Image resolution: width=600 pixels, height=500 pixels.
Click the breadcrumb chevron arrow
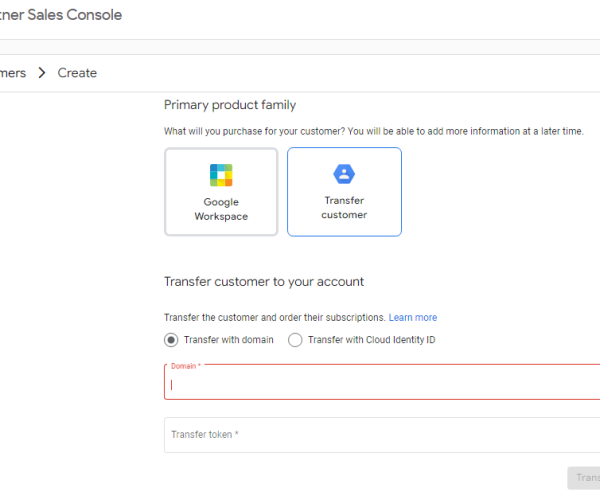pos(42,73)
